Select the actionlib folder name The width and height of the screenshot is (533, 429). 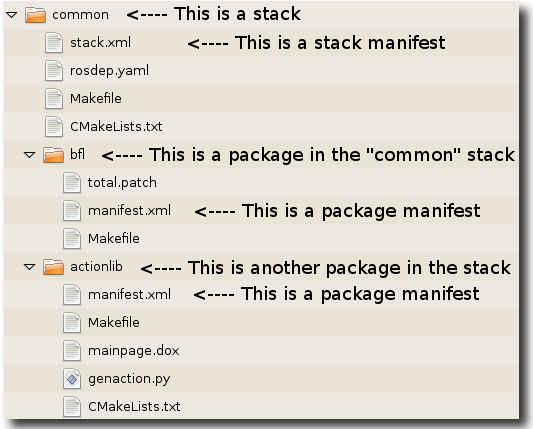tap(96, 267)
